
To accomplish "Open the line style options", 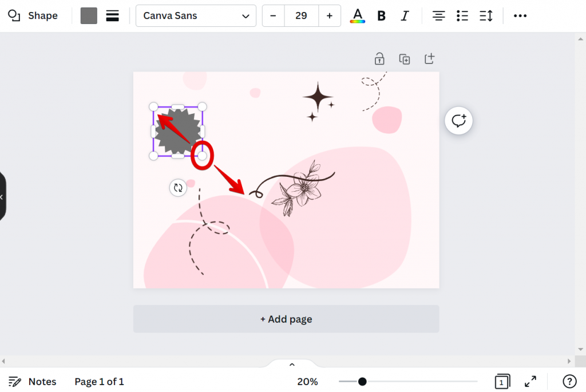I will [112, 15].
